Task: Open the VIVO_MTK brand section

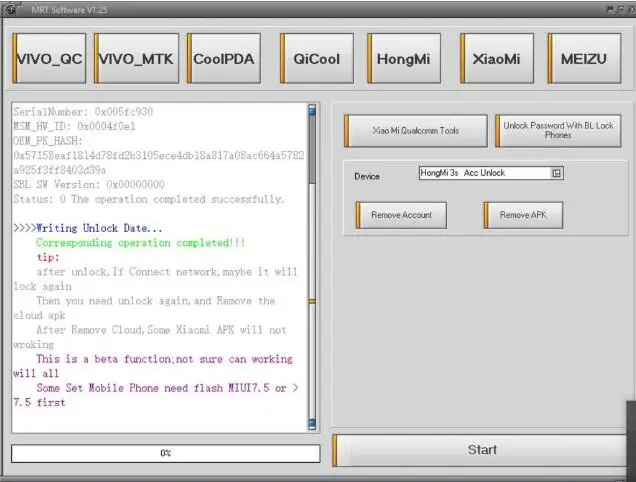Action: point(136,59)
